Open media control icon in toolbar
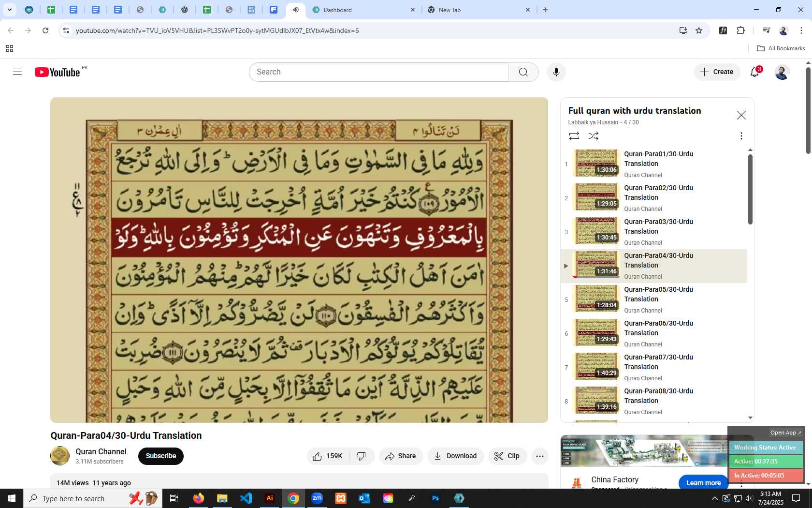812x508 pixels. [766, 30]
